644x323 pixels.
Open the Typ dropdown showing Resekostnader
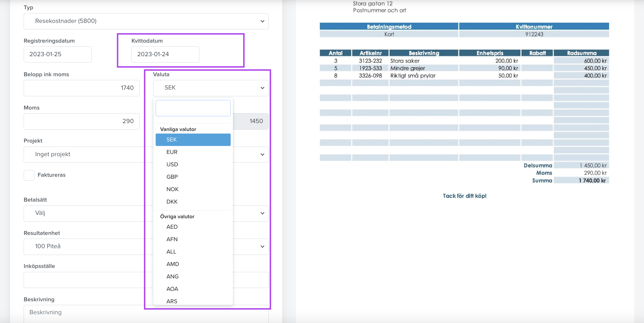[x=146, y=21]
